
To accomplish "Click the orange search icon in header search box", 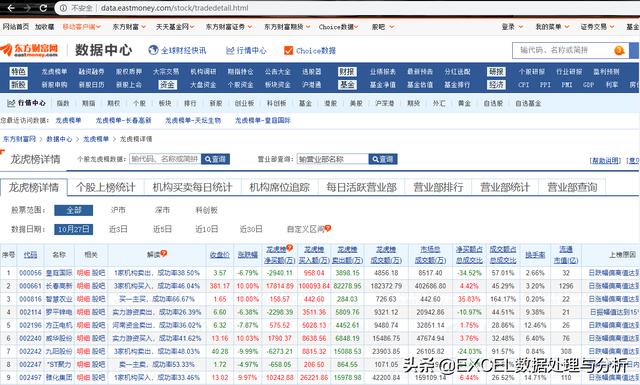I will coord(619,50).
